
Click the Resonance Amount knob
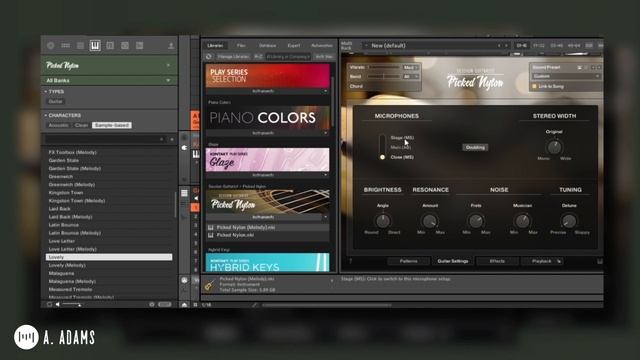tap(429, 221)
